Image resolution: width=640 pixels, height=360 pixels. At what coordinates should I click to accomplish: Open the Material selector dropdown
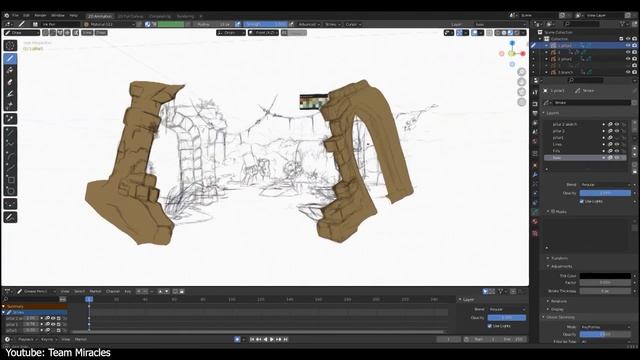coord(108,24)
